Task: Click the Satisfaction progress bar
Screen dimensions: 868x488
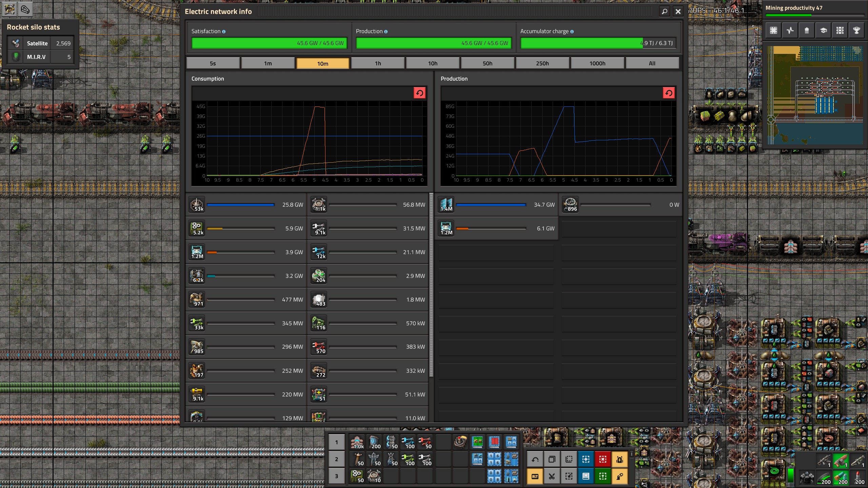Action: tap(269, 43)
